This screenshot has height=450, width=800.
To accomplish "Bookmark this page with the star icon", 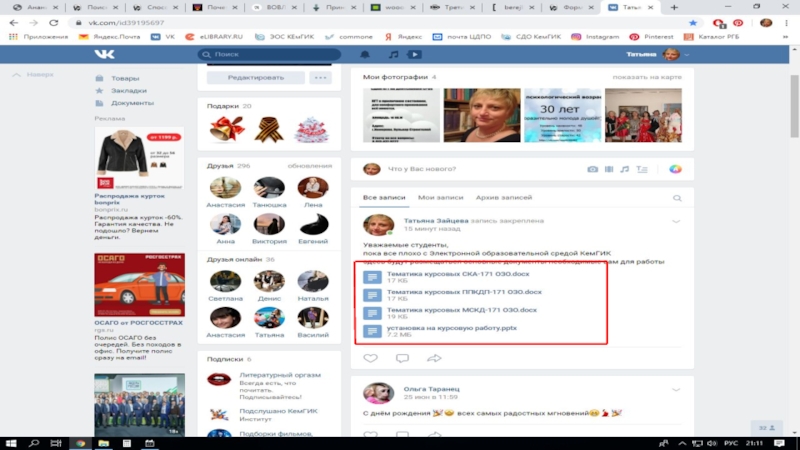I will pos(693,21).
